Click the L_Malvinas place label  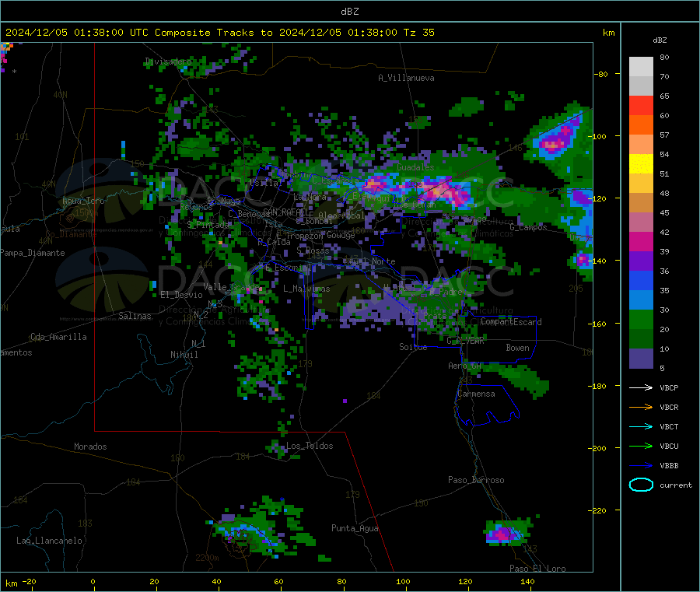pyautogui.click(x=306, y=289)
